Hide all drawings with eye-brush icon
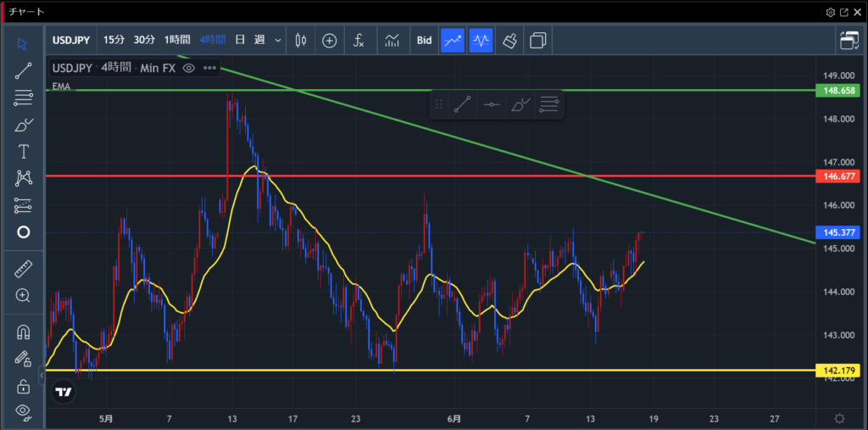 coord(23,411)
